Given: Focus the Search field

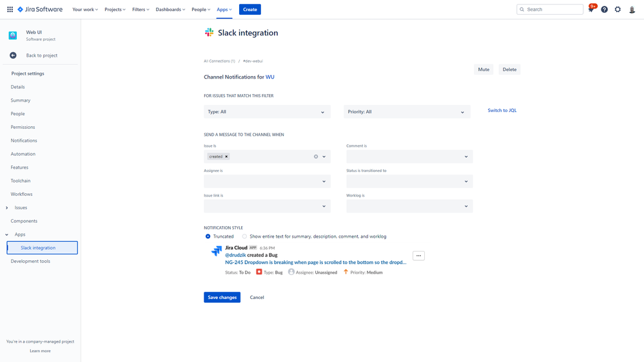Looking at the screenshot, I should (549, 9).
